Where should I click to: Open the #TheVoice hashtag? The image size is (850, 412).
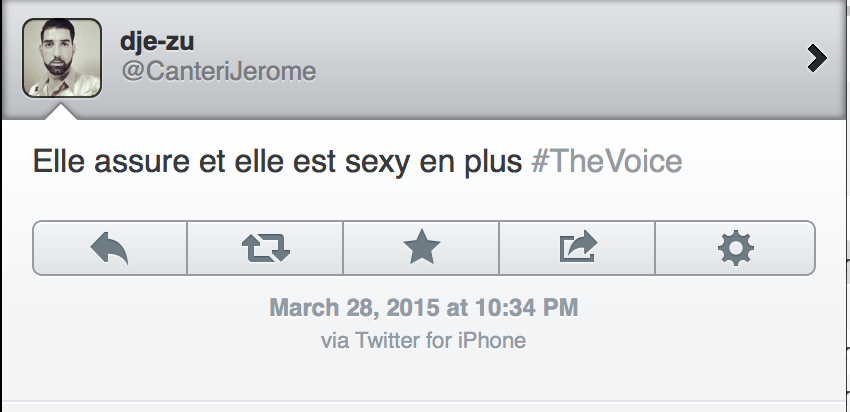pos(609,162)
